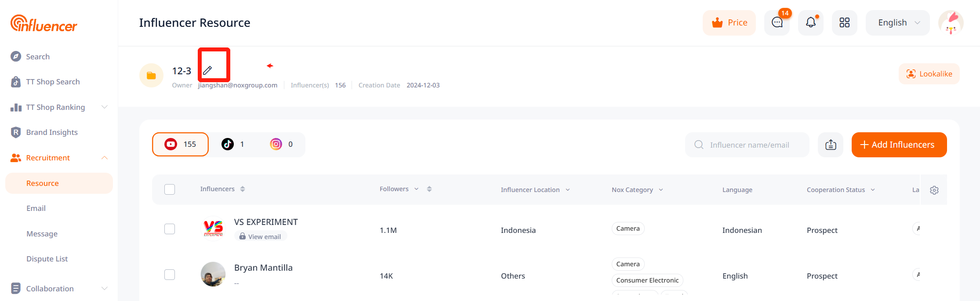This screenshot has width=980, height=301.
Task: Open the messages chat icon with badge 14
Action: point(777,23)
